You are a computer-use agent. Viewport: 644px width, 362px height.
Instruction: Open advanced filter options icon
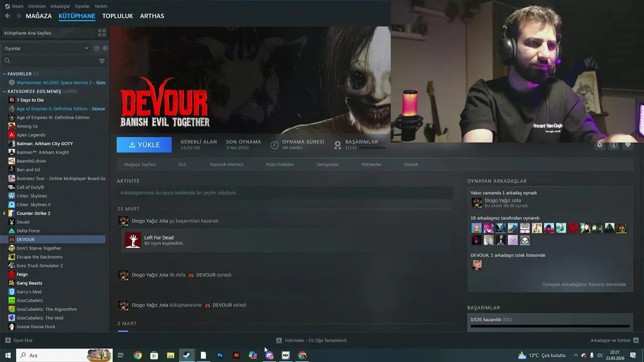coord(102,61)
